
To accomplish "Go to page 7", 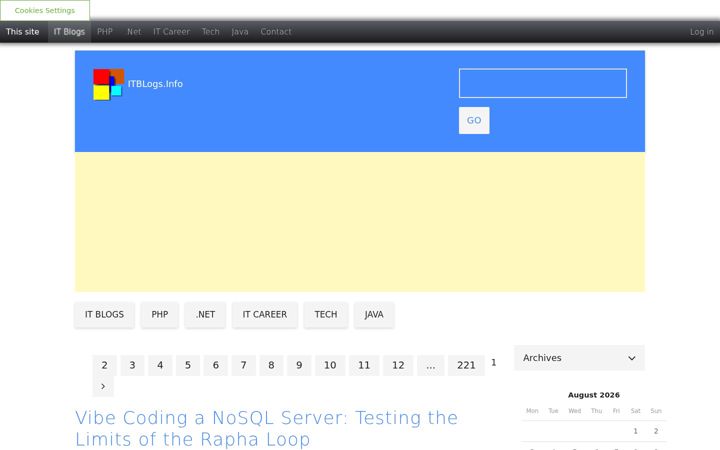I will point(244,365).
